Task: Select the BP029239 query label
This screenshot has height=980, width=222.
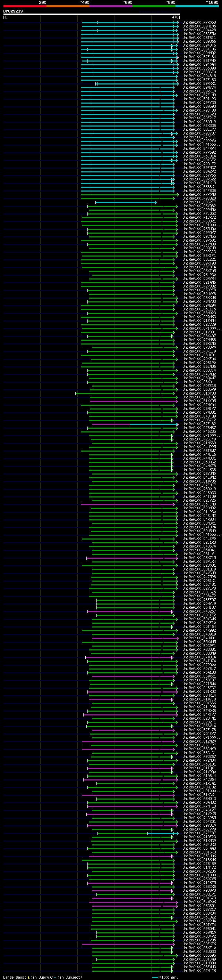Action: 13,11
